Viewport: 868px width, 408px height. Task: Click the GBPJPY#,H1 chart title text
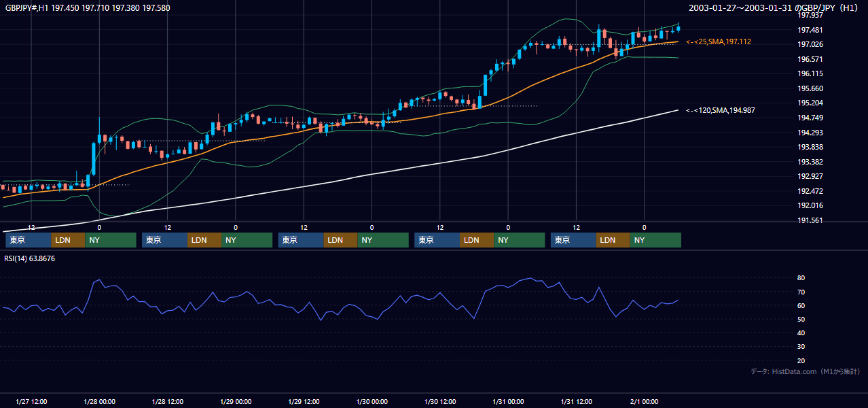point(88,8)
